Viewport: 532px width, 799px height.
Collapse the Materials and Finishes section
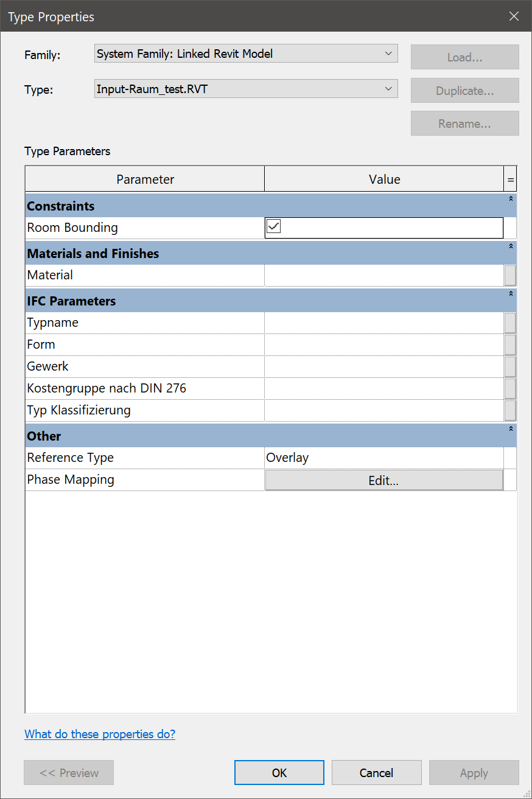pos(511,246)
